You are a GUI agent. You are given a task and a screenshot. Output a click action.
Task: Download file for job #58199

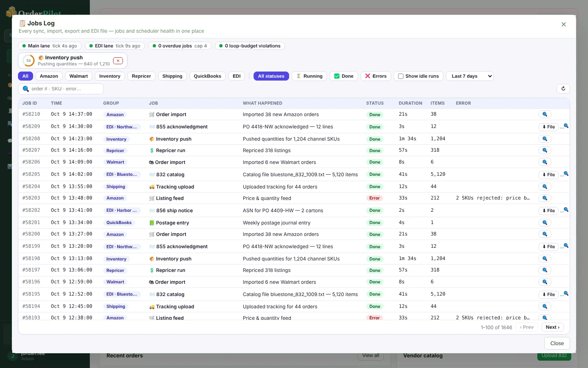pos(548,247)
